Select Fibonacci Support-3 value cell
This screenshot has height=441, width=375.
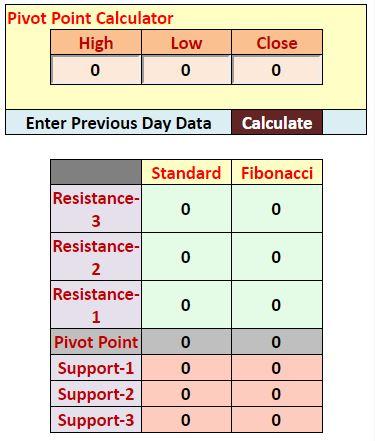coord(277,420)
